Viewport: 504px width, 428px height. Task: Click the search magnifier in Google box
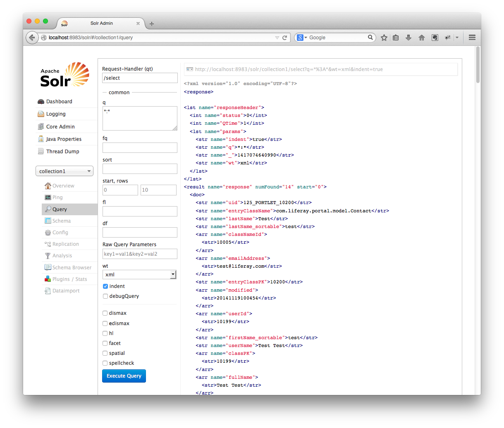[x=370, y=37]
